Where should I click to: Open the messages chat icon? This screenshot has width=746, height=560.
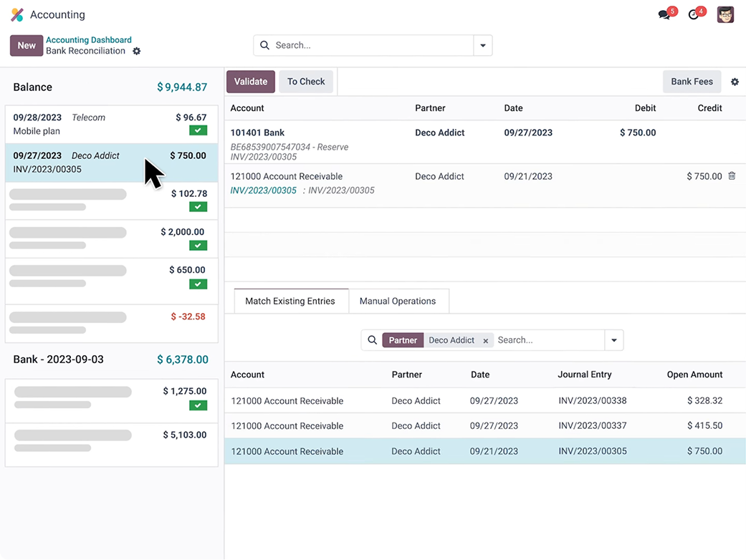click(664, 15)
